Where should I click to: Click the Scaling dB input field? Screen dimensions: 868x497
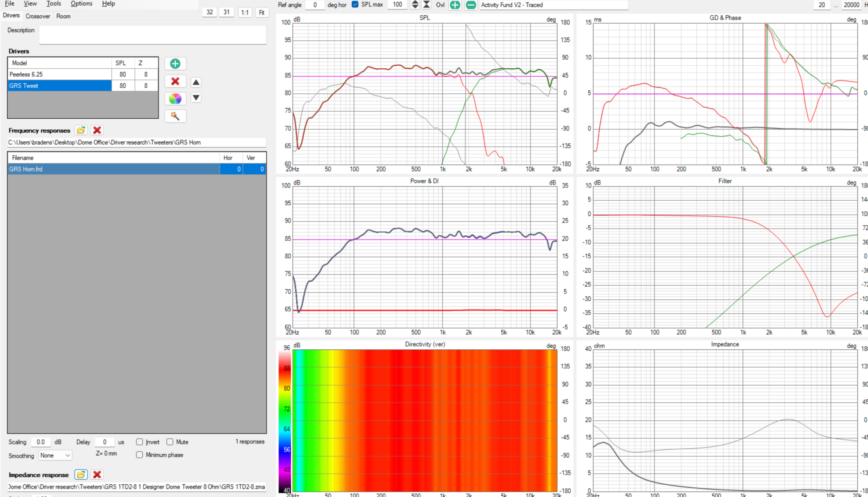click(x=41, y=442)
